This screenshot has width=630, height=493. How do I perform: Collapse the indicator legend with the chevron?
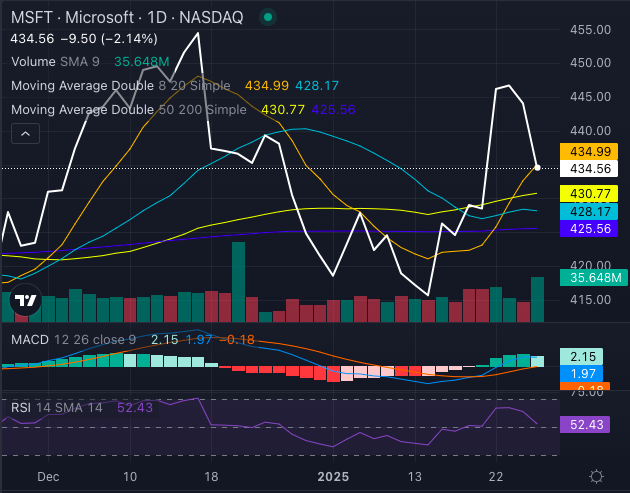26,133
